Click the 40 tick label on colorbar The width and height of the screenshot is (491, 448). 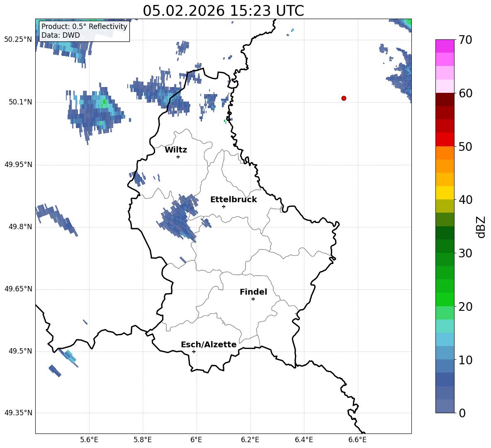tap(465, 200)
